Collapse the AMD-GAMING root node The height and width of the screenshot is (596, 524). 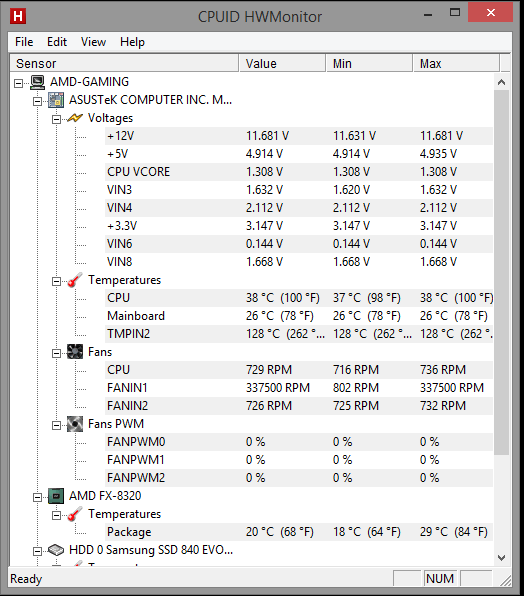click(18, 83)
